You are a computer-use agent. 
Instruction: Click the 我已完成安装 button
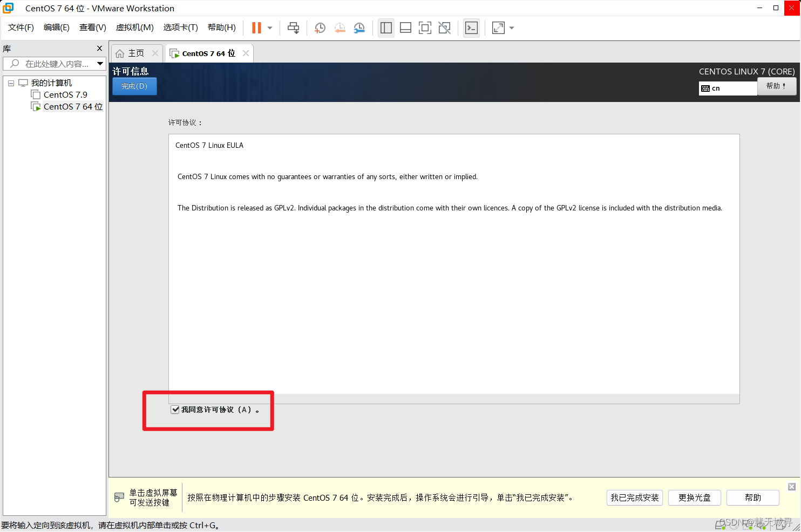tap(635, 497)
